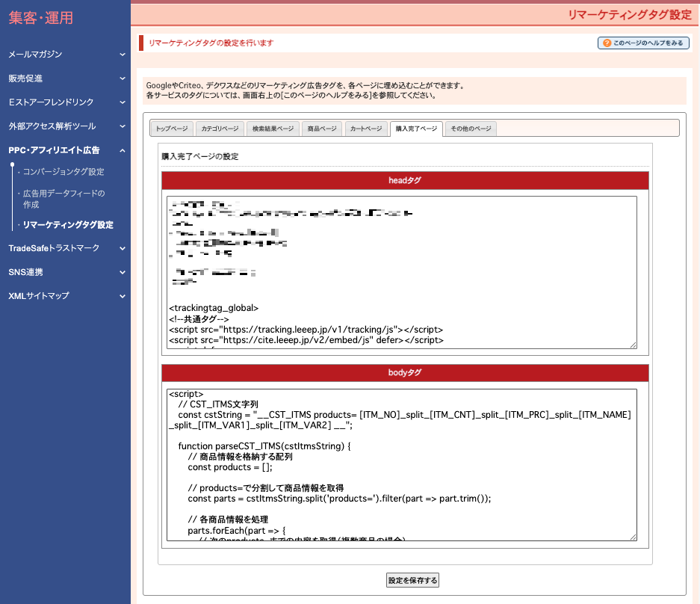
Task: Grab the bodyタグ textarea resize handle
Action: 633,537
